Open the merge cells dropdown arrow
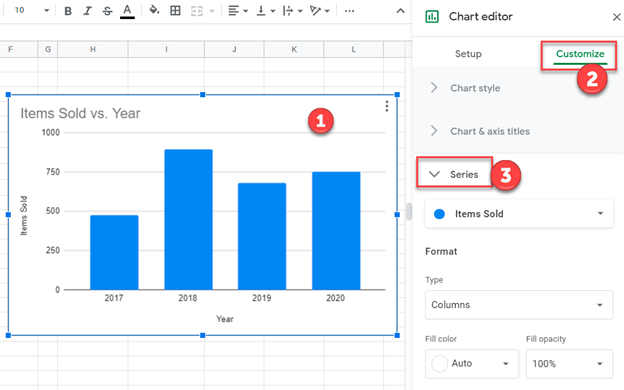The width and height of the screenshot is (624, 390). point(212,11)
